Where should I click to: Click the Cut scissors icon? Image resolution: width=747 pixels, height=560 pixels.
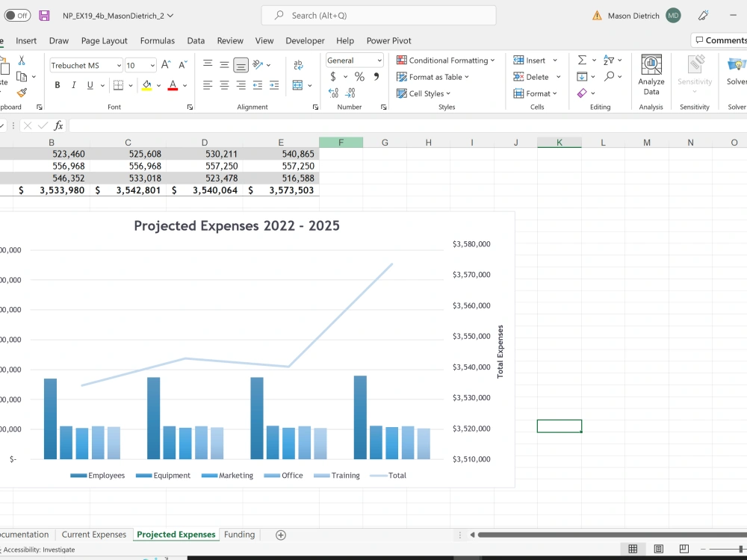click(22, 60)
